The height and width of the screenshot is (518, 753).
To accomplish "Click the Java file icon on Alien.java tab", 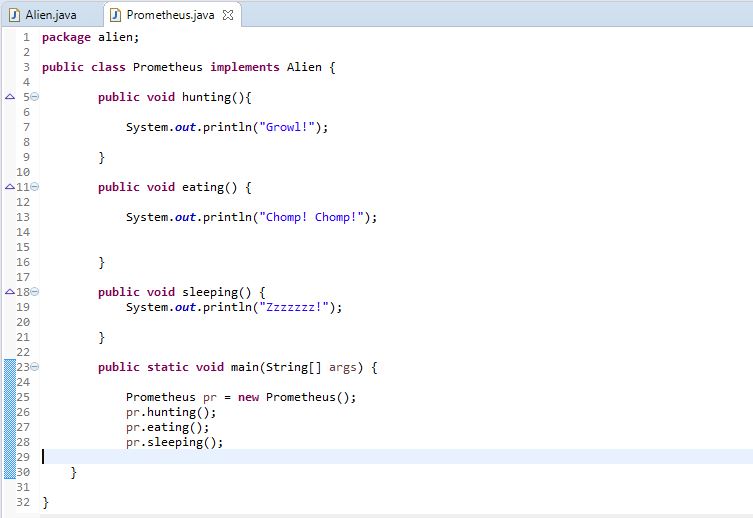I will (14, 15).
